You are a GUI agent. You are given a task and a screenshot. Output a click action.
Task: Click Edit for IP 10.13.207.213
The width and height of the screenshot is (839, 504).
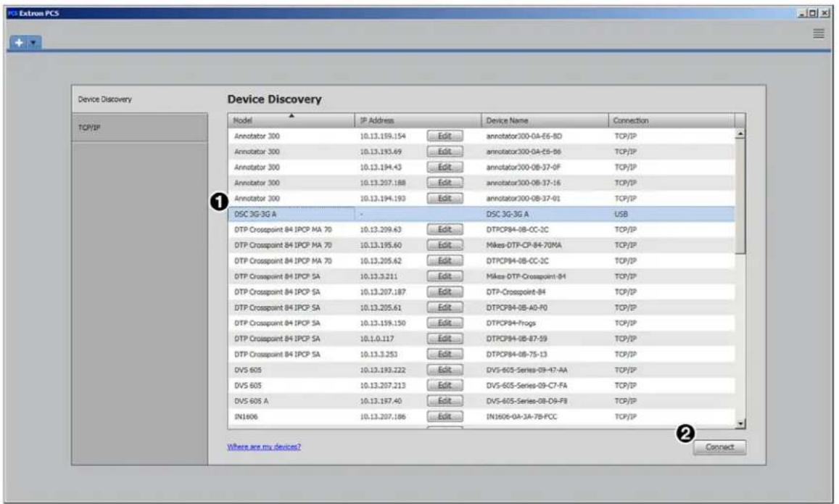(x=445, y=384)
